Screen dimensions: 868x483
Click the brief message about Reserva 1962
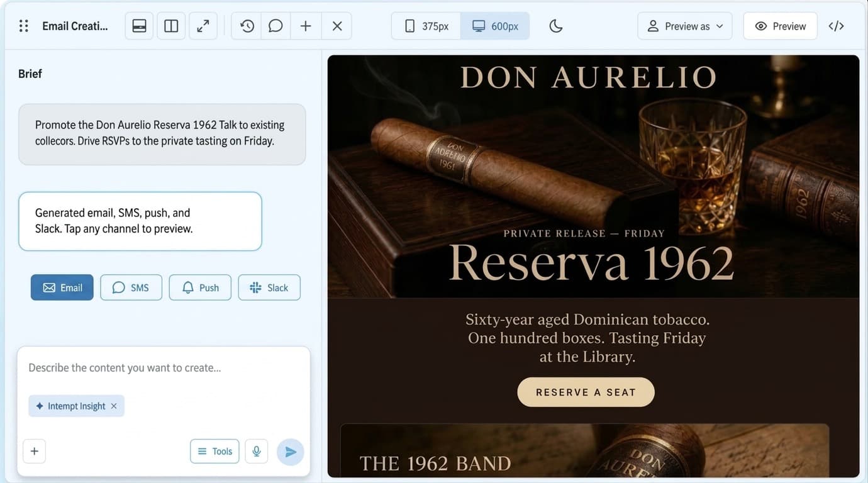pos(162,134)
